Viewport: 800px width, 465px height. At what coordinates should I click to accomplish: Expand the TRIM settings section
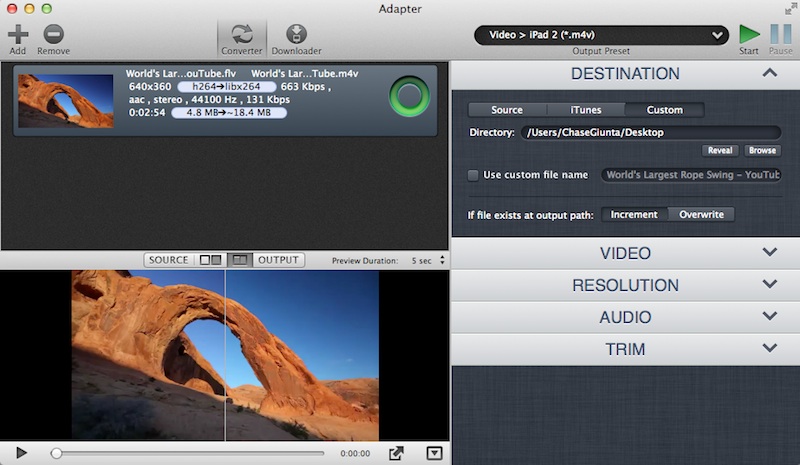[625, 349]
